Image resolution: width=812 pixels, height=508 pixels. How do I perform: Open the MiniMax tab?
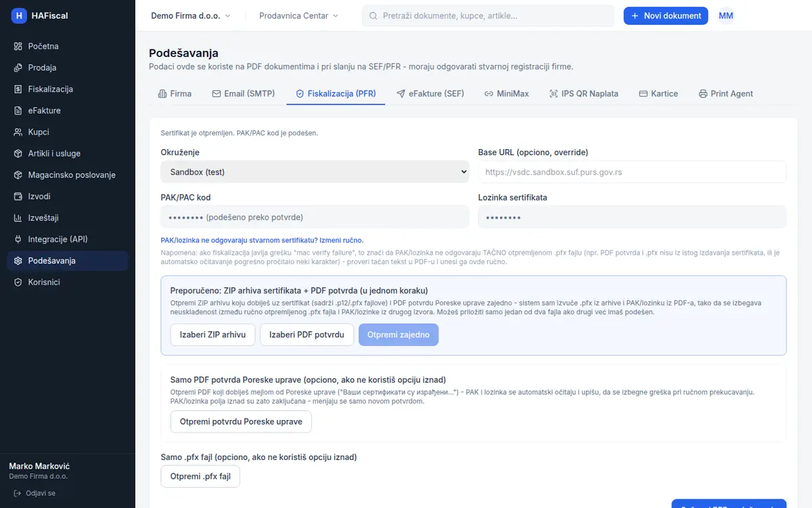[507, 93]
